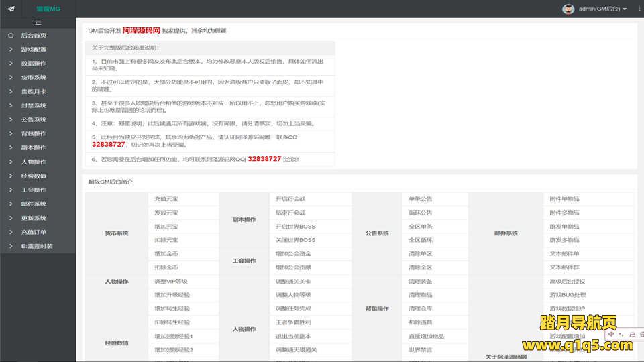Click the chevron icon beside 货币系统
644x362 pixels.
click(x=11, y=77)
